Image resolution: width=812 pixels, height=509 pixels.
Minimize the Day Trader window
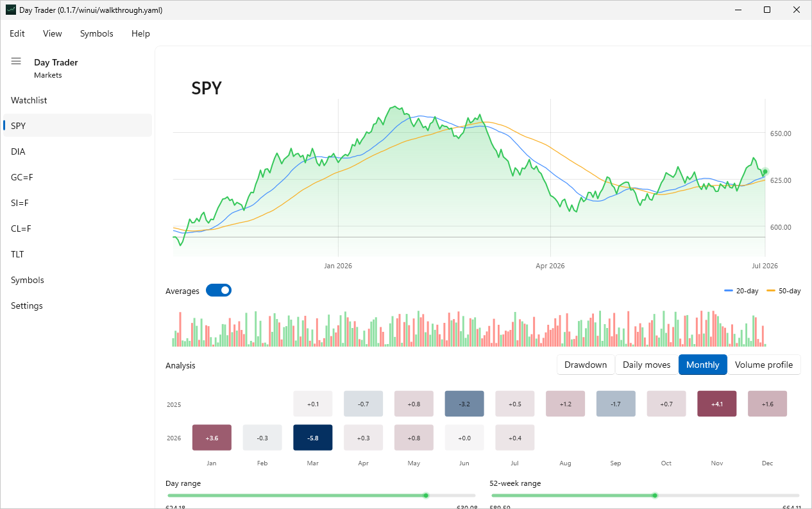pos(738,10)
